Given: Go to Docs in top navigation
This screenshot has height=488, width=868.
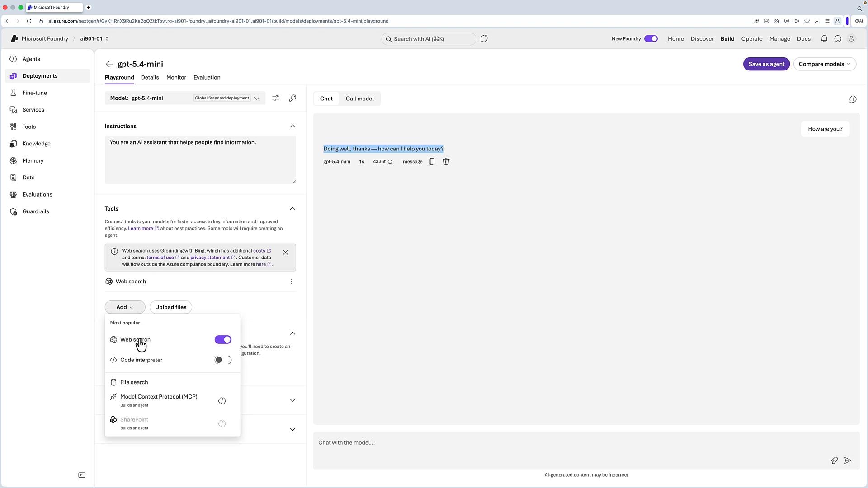Looking at the screenshot, I should point(803,39).
